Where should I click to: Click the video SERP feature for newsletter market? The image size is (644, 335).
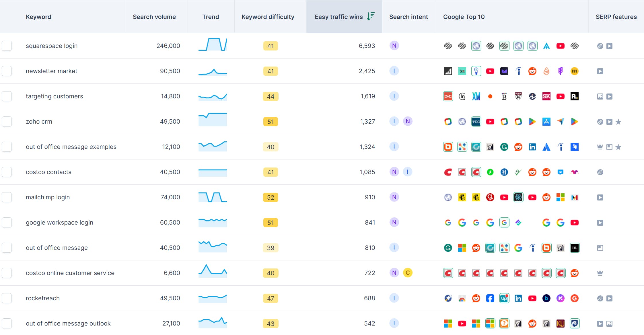[600, 71]
